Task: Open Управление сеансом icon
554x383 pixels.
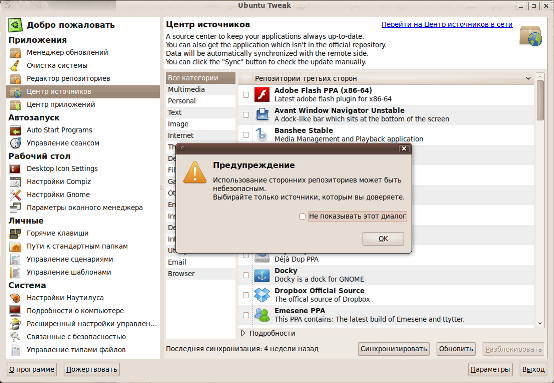Action: click(15, 143)
